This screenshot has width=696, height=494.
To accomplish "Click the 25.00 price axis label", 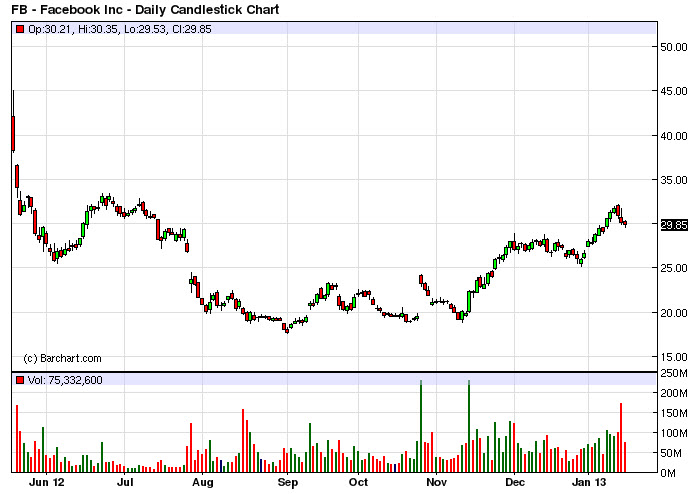I will pos(674,269).
